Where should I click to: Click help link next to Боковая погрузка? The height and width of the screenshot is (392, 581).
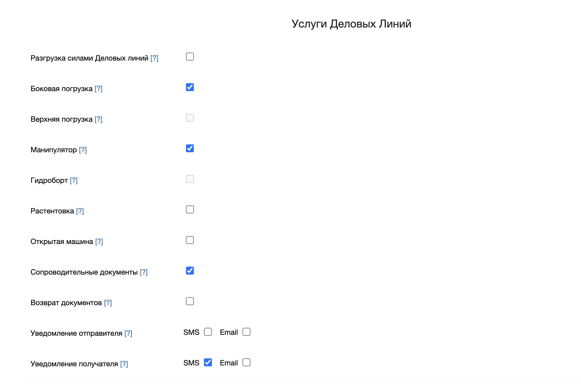tap(98, 89)
